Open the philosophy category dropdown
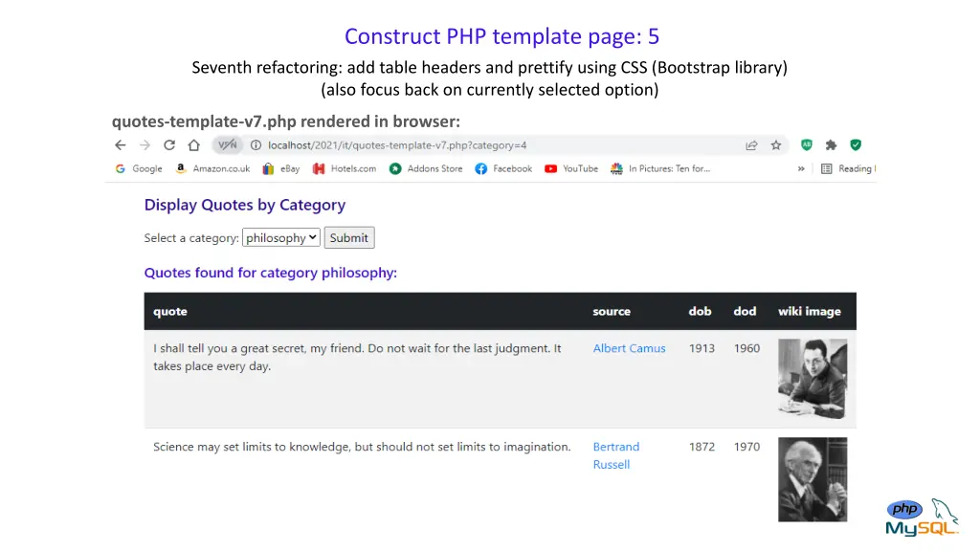Viewport: 980px width, 551px height. (280, 238)
